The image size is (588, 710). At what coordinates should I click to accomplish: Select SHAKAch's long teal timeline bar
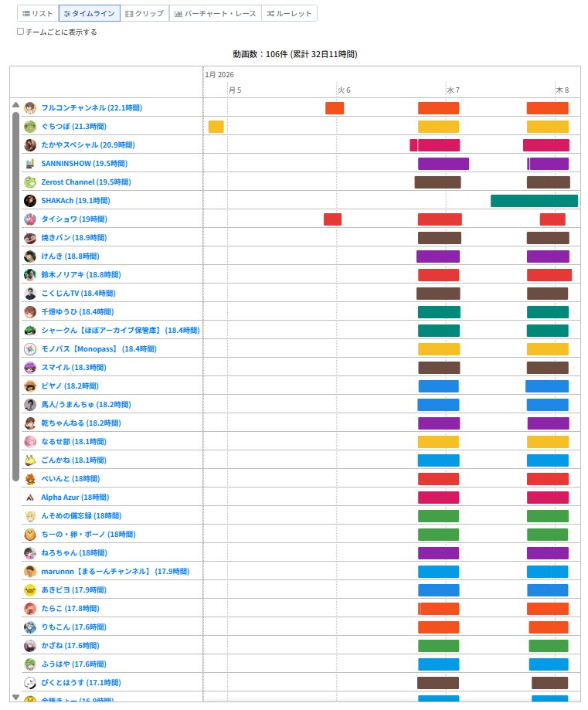tap(534, 201)
